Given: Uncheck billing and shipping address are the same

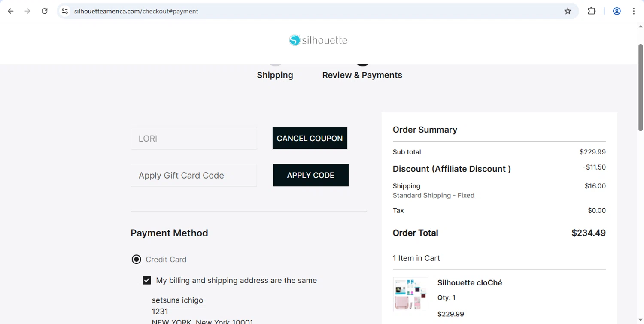Looking at the screenshot, I should click(x=147, y=280).
